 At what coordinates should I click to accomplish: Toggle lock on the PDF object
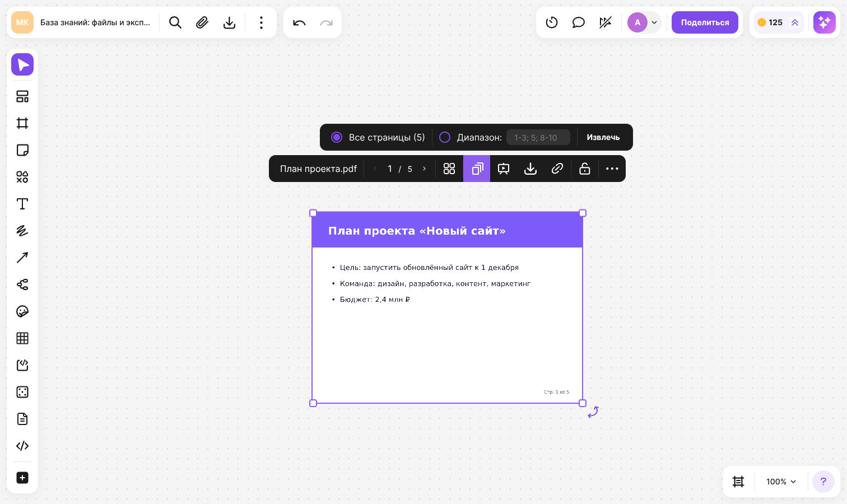[x=585, y=169]
